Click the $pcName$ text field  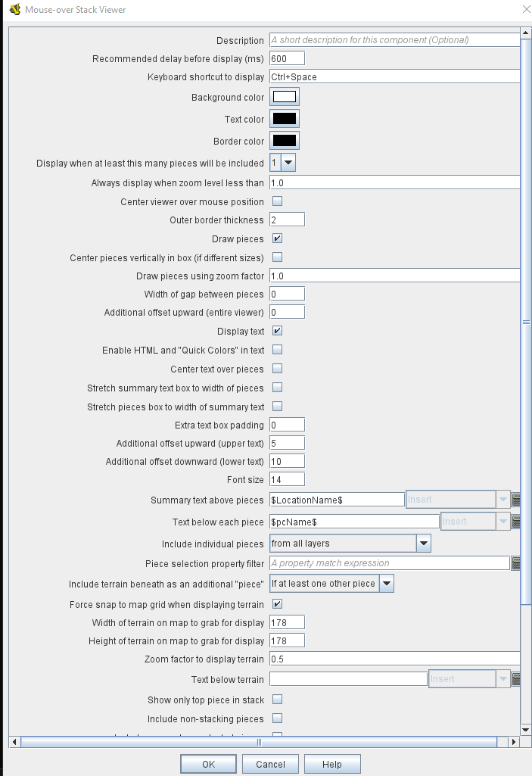click(354, 522)
